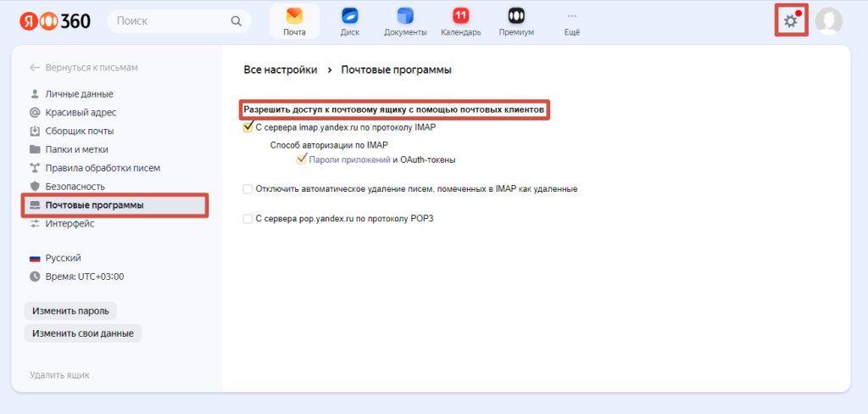Click the Изменить пароль button
Viewport: 868px width, 414px height.
point(70,310)
